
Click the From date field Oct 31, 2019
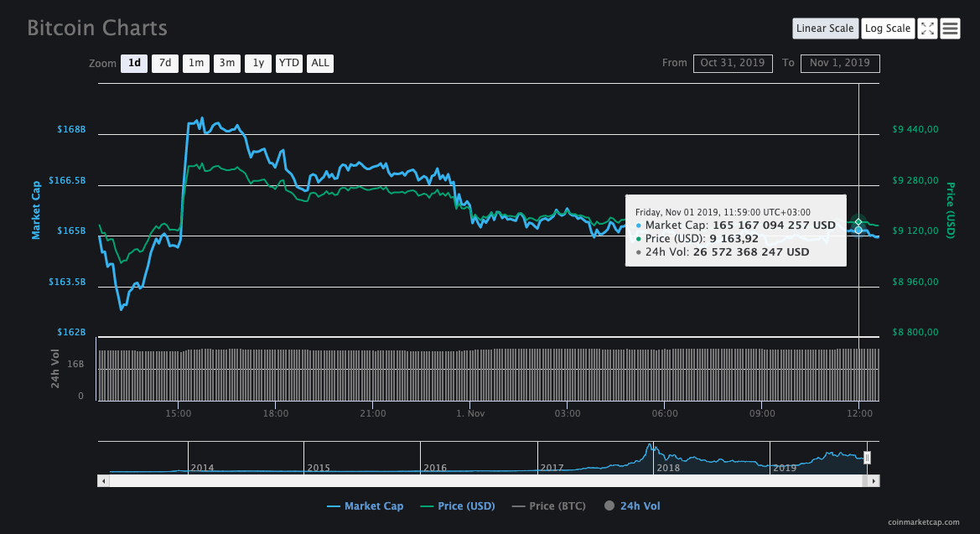733,63
